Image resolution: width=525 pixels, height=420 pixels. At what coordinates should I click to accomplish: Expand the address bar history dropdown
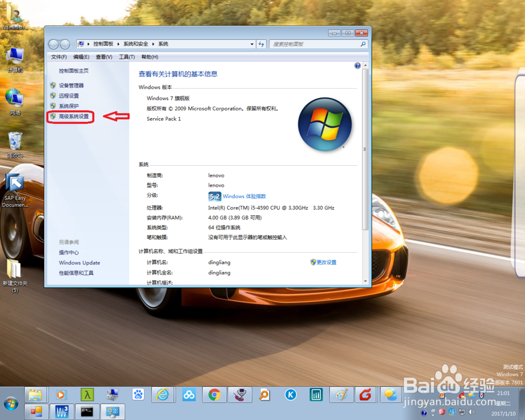pyautogui.click(x=253, y=44)
